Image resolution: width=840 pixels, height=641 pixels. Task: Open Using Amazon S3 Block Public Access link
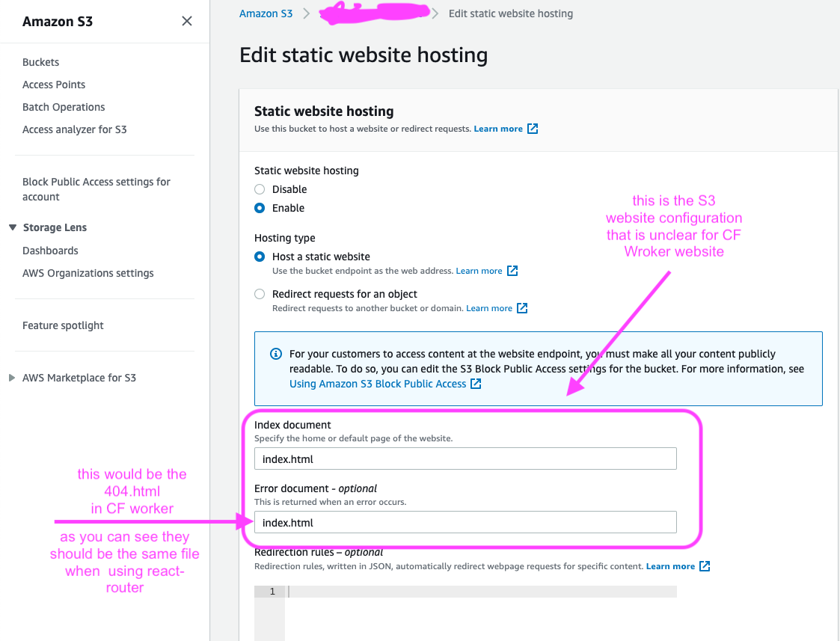(378, 383)
